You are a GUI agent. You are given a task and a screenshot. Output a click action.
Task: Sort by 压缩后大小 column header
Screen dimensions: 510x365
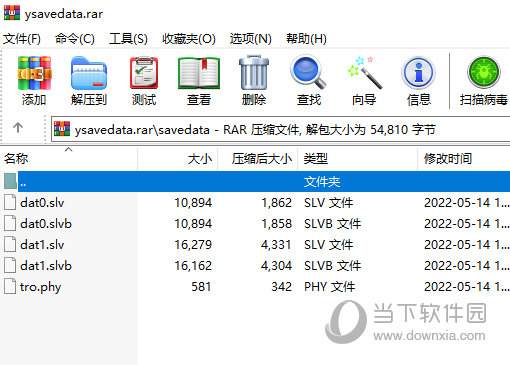[258, 159]
